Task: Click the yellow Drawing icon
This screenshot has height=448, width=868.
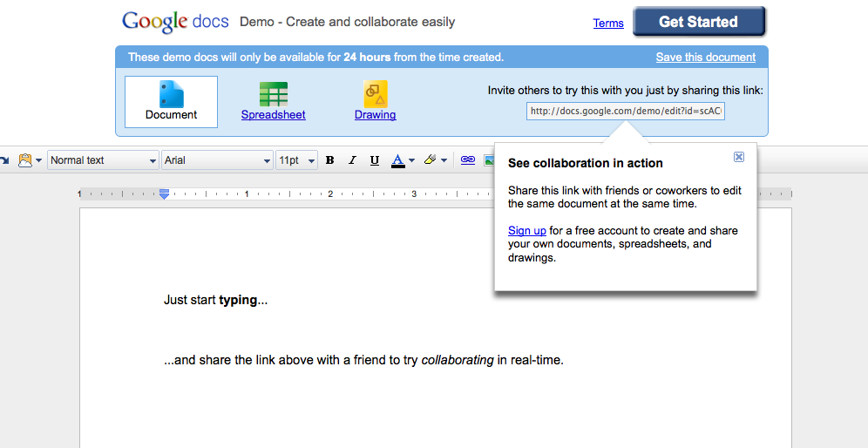Action: tap(375, 94)
